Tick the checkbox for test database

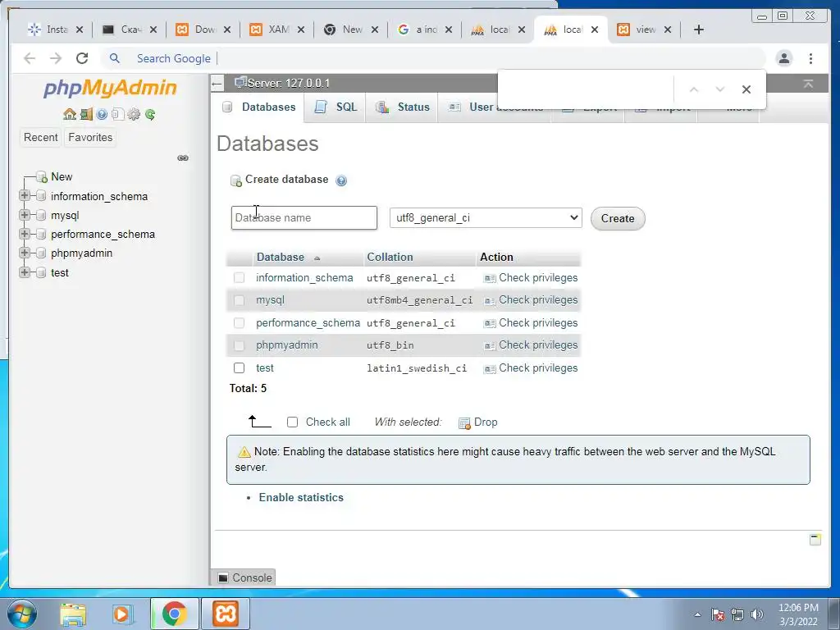pyautogui.click(x=239, y=368)
